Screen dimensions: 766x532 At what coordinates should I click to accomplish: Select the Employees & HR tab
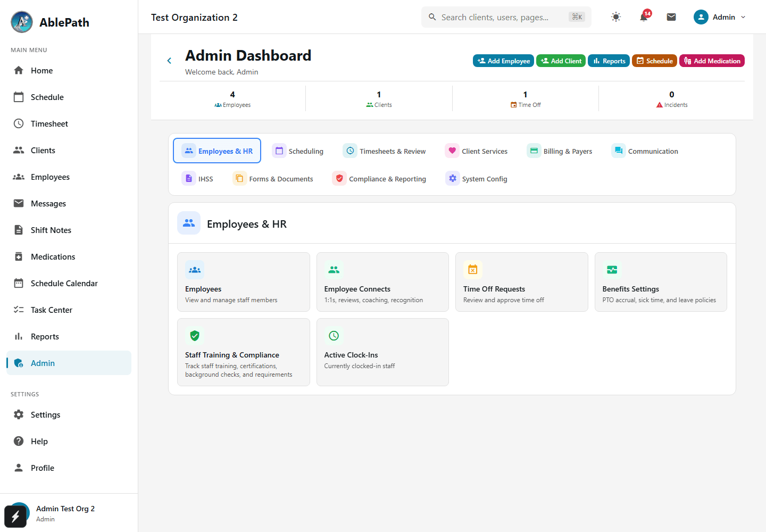pos(217,151)
